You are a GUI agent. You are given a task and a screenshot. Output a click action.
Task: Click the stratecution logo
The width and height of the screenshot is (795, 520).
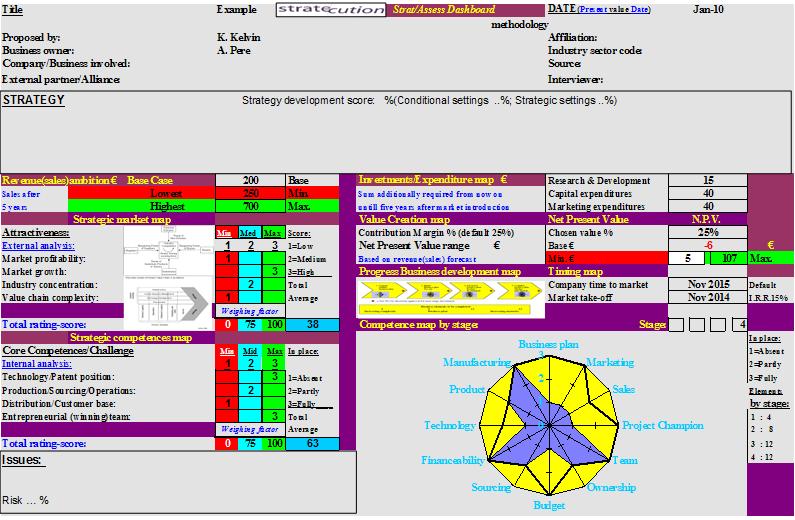point(311,10)
